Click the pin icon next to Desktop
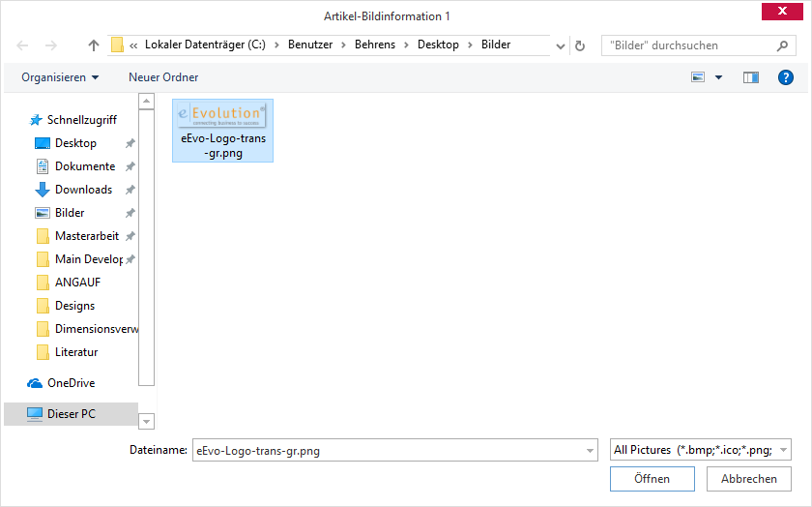The image size is (812, 507). [130, 143]
